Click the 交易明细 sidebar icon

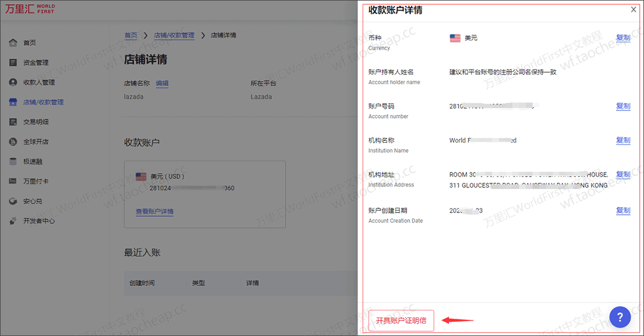(13, 122)
